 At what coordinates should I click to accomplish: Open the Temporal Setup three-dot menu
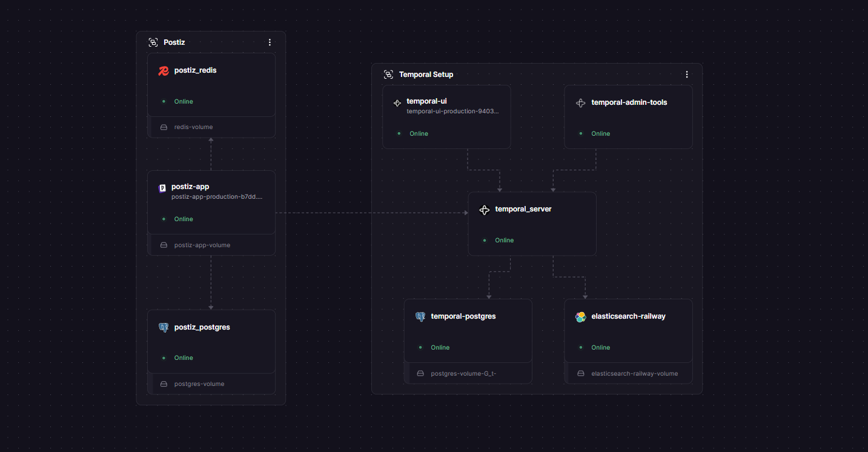coord(687,75)
